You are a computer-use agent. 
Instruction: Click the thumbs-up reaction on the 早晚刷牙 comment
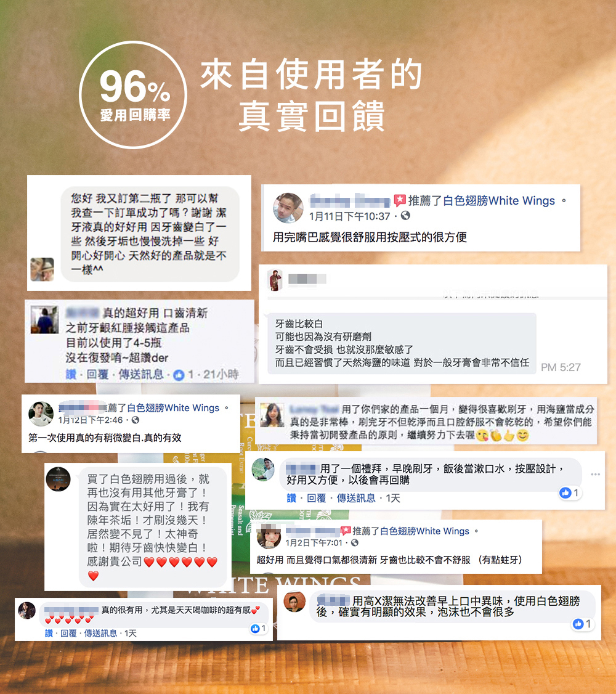(565, 492)
